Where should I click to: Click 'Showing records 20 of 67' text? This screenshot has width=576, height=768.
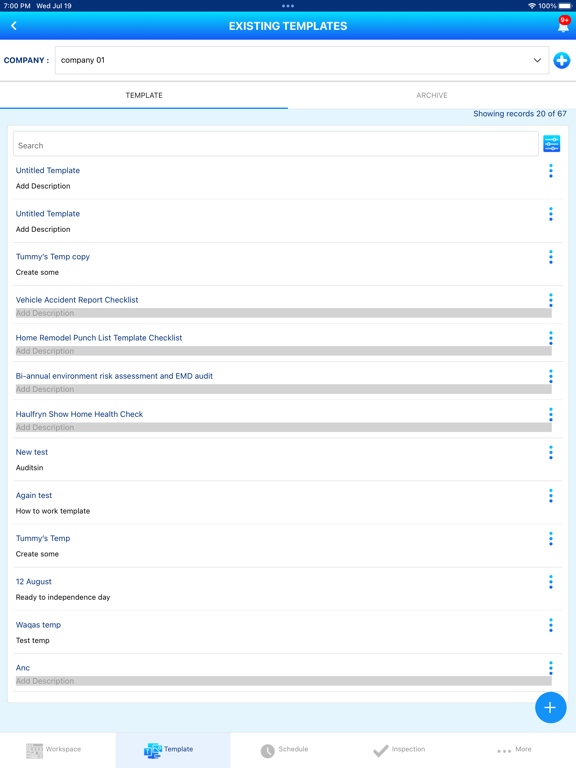pos(520,114)
